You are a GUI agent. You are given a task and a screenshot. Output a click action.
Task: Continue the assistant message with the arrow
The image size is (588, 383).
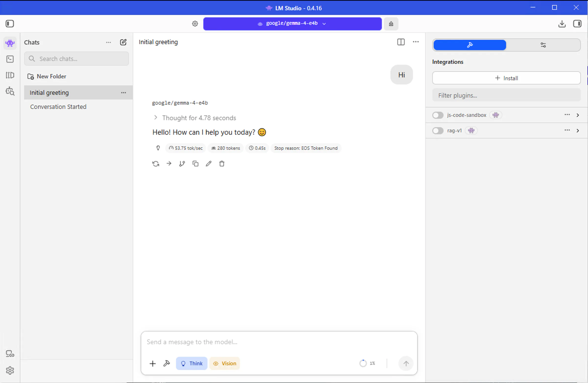click(169, 163)
